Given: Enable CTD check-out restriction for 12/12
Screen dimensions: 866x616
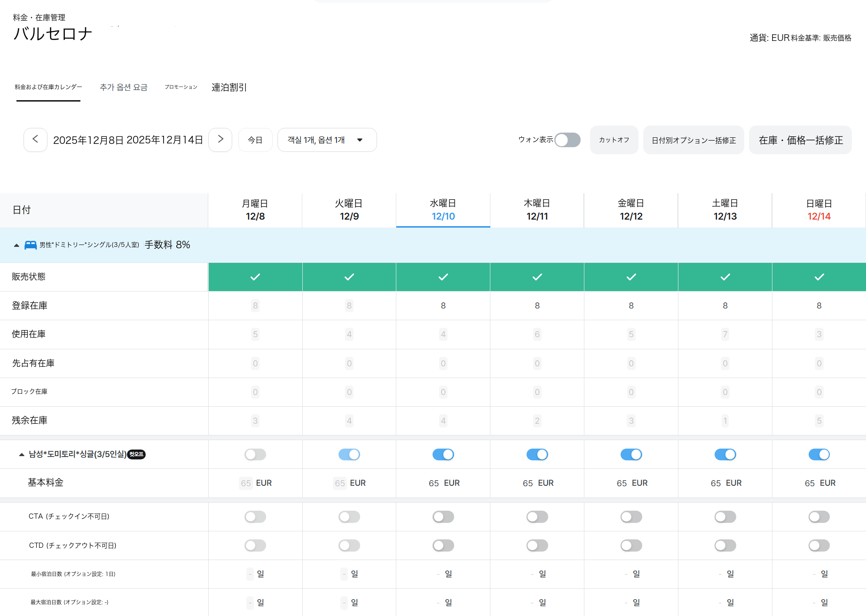Looking at the screenshot, I should click(631, 545).
